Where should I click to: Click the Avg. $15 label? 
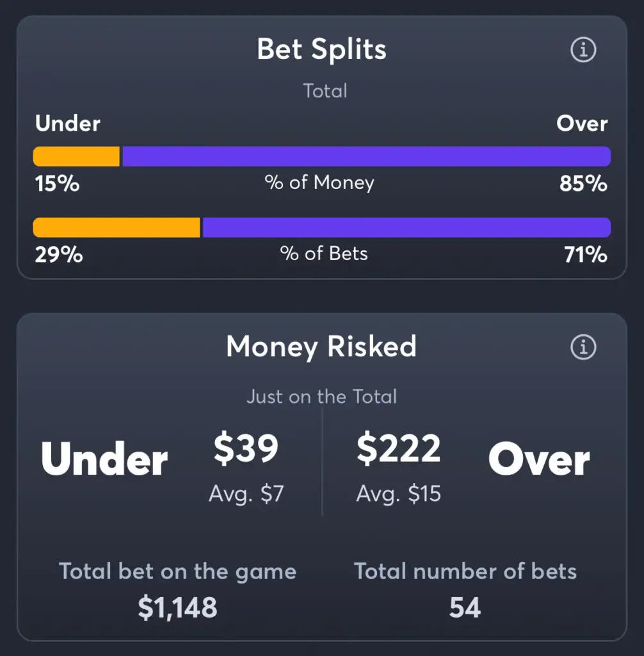click(x=399, y=494)
